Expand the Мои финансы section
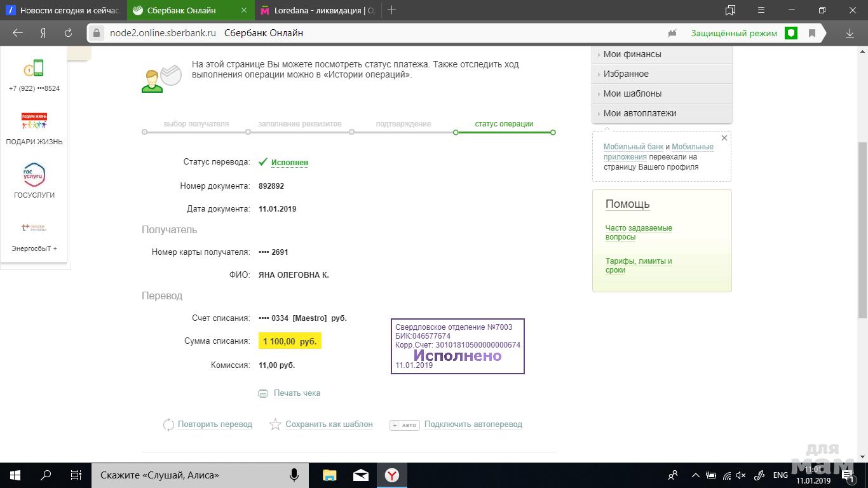Image resolution: width=868 pixels, height=488 pixels. click(632, 54)
